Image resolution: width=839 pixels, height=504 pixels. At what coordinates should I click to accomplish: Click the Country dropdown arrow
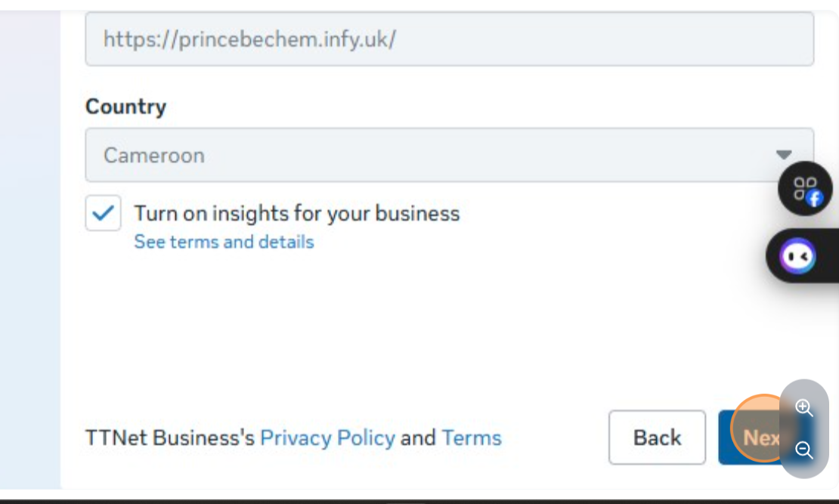coord(784,155)
